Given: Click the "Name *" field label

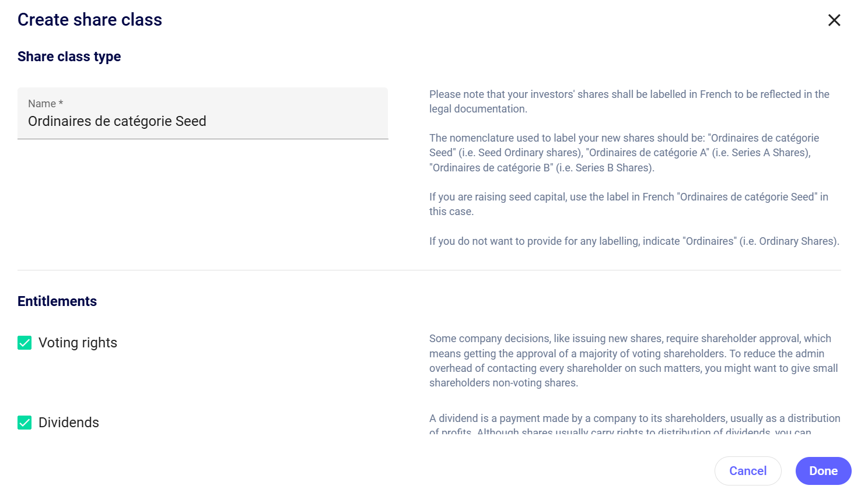Looking at the screenshot, I should tap(45, 104).
